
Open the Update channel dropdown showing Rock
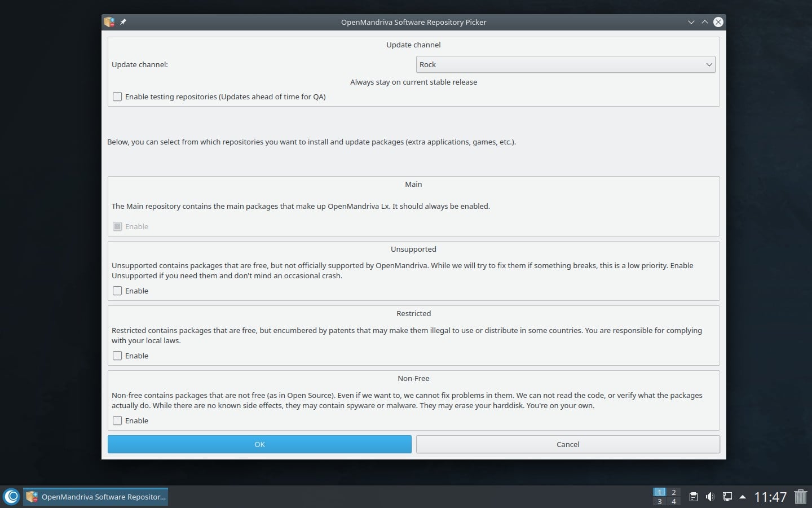[x=565, y=64]
